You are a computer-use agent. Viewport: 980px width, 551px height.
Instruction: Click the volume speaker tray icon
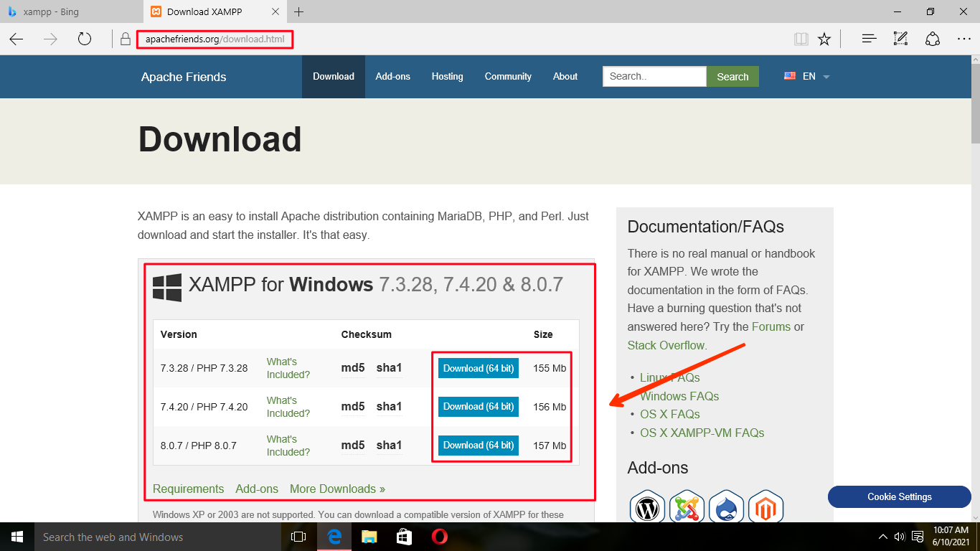(900, 537)
